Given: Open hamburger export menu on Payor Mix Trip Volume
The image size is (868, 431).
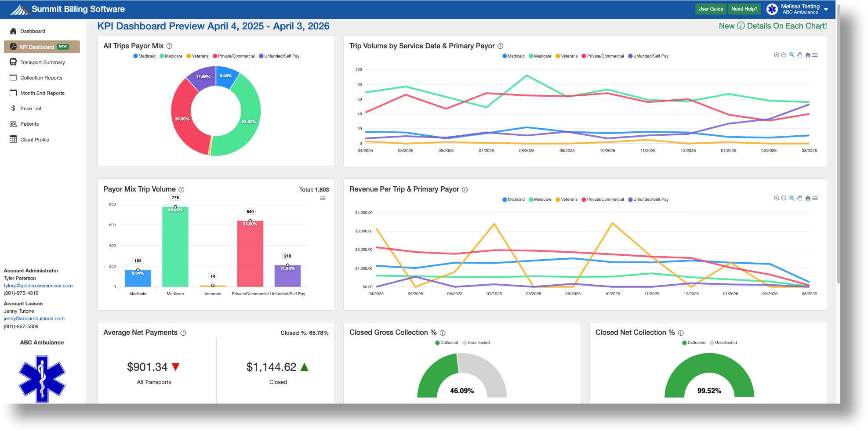Looking at the screenshot, I should point(323,198).
